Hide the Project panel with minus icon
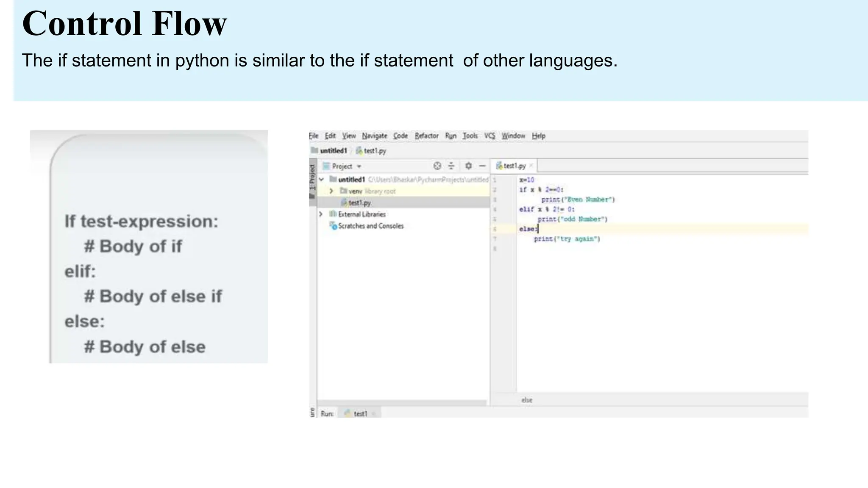 [x=482, y=166]
